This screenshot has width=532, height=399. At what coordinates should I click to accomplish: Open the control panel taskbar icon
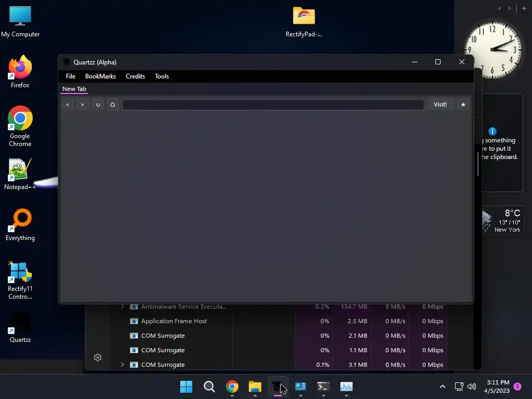tap(301, 387)
